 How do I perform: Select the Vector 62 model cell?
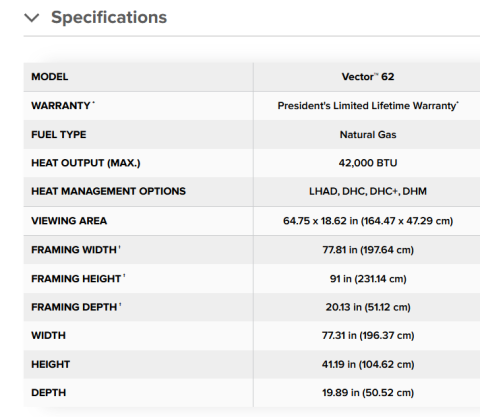(368, 77)
